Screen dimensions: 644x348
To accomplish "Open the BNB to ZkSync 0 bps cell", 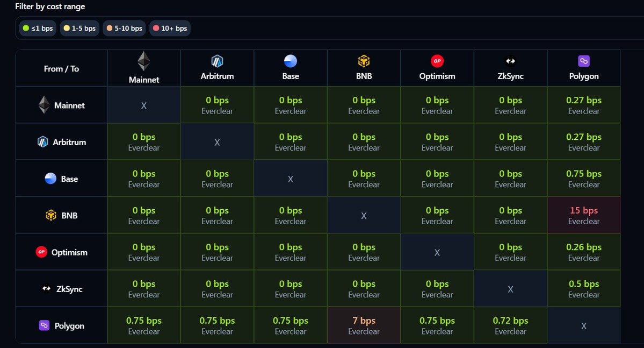I will (510, 215).
